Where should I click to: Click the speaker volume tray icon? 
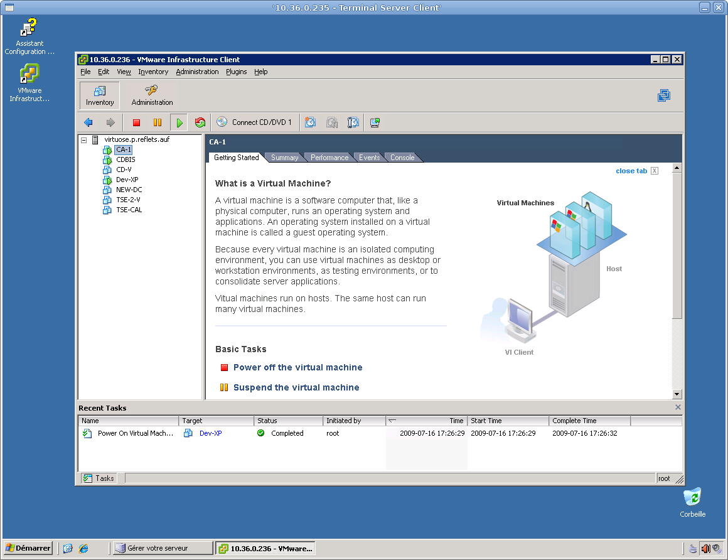coord(705,549)
